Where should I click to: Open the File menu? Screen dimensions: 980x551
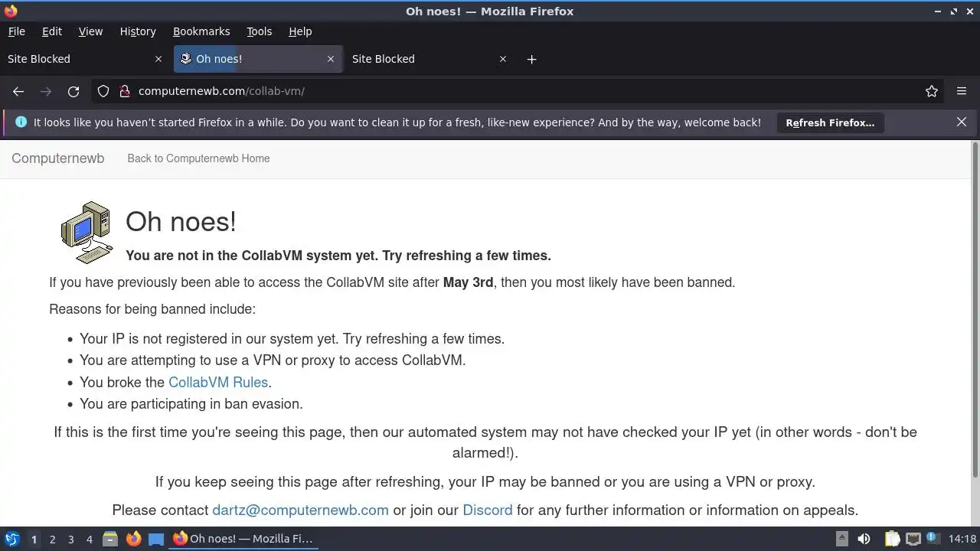click(x=16, y=31)
